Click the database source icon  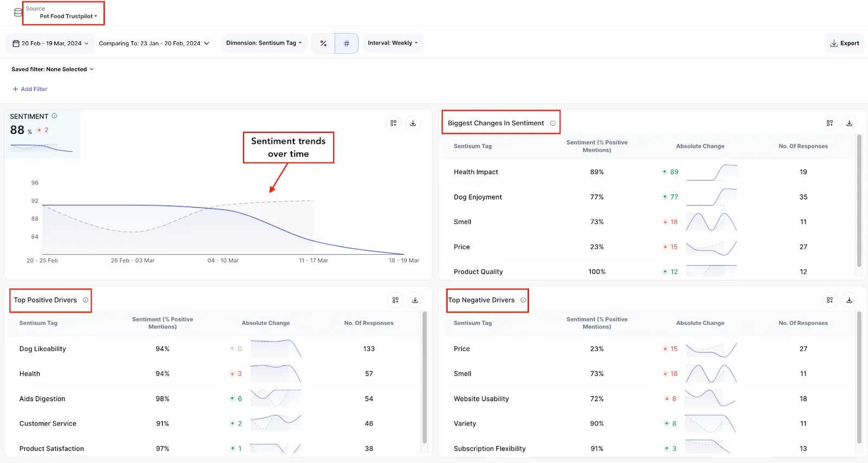[x=18, y=12]
